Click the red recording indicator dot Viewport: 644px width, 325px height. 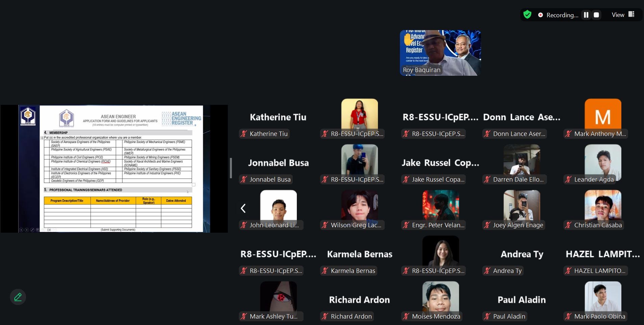[x=541, y=15]
